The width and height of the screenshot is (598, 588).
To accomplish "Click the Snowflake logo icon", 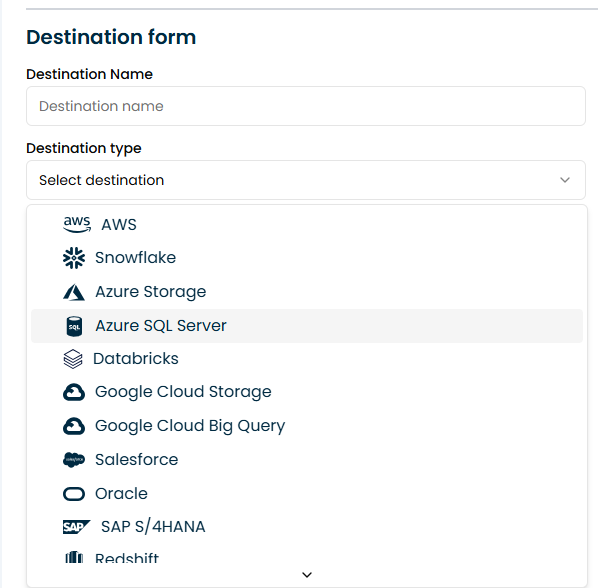I will 74,258.
